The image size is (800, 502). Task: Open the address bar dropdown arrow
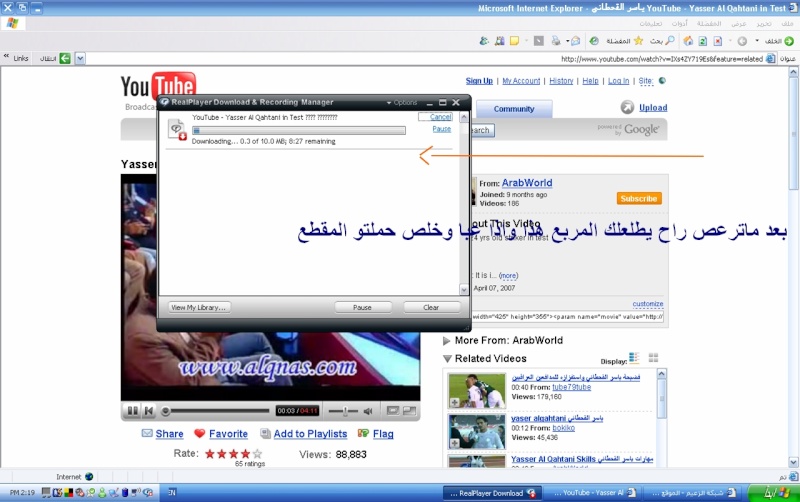[x=80, y=59]
